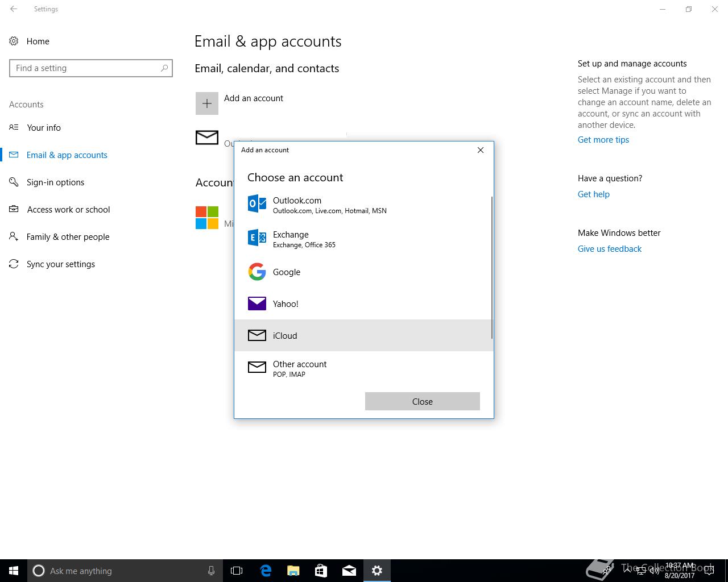
Task: Click the Cortana Ask me anything box
Action: [x=124, y=571]
